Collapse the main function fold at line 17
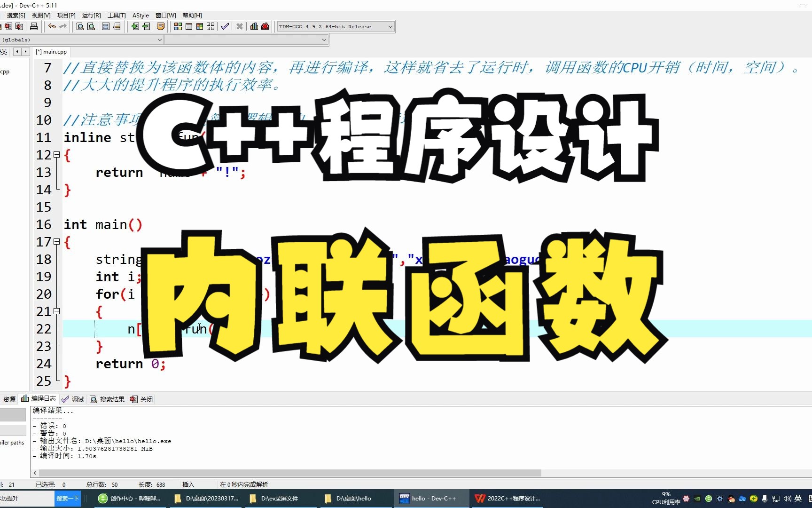This screenshot has width=812, height=508. (x=57, y=242)
